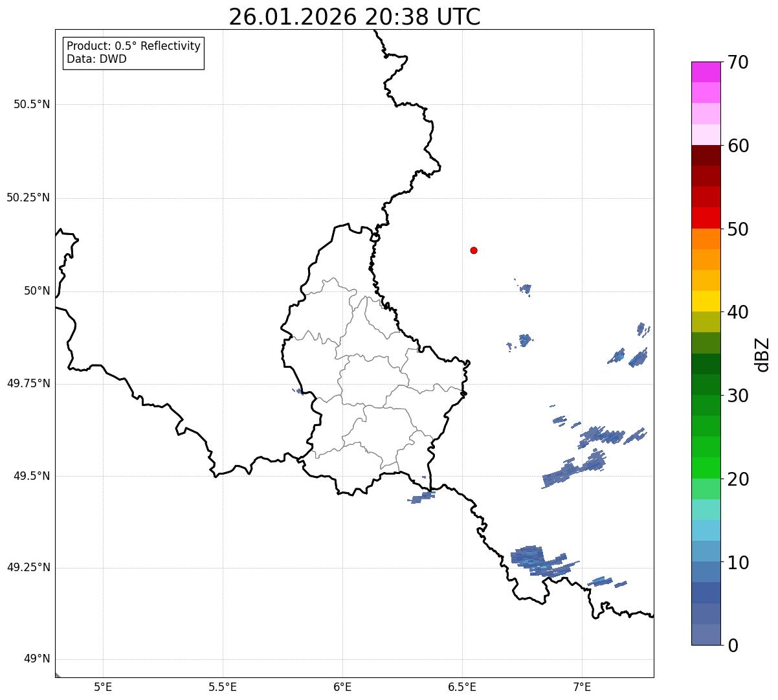Click the 49.75°N latitude label

[x=28, y=383]
